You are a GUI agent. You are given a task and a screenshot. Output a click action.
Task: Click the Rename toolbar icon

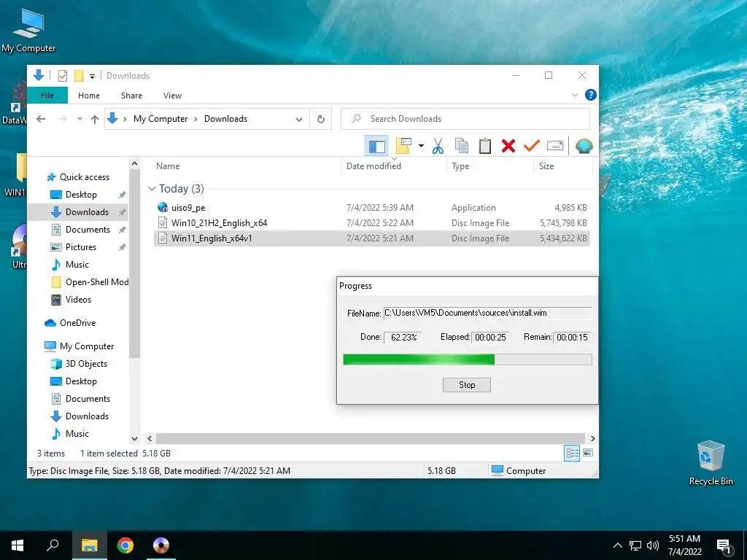pyautogui.click(x=555, y=146)
